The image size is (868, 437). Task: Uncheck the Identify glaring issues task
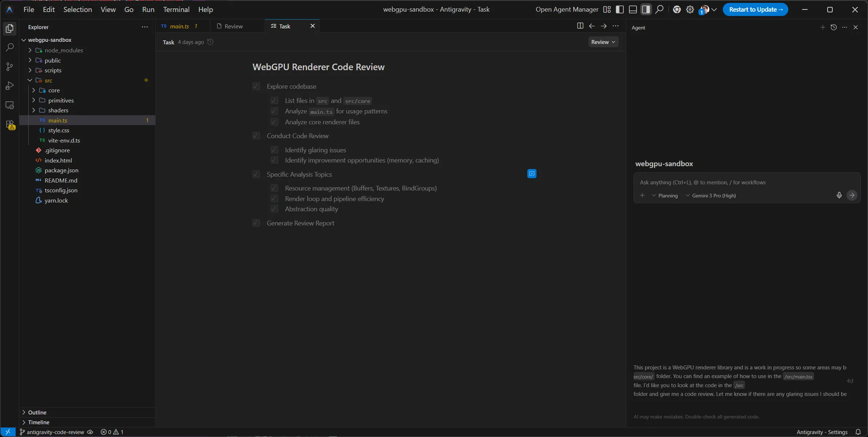tap(274, 149)
